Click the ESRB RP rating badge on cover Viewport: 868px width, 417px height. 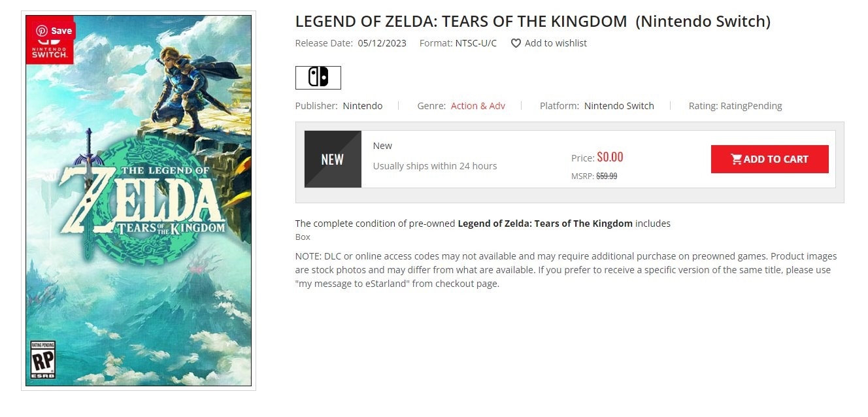click(x=44, y=359)
